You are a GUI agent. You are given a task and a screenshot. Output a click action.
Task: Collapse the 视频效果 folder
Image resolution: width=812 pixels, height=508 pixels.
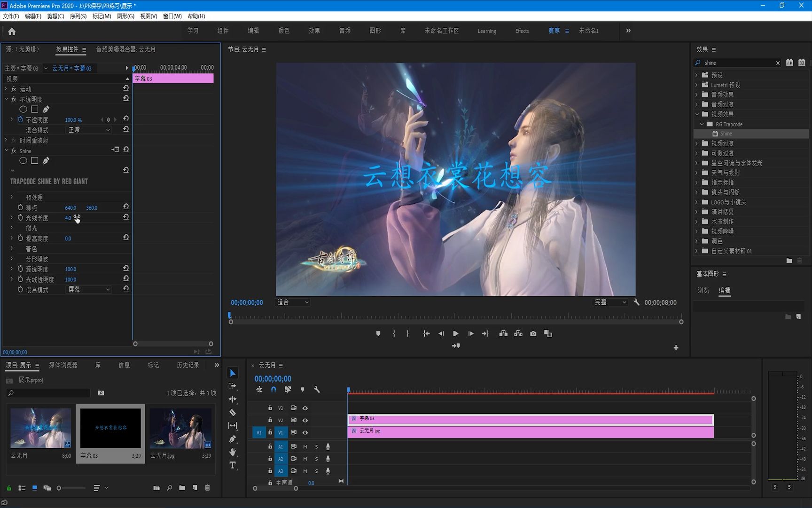(x=697, y=114)
